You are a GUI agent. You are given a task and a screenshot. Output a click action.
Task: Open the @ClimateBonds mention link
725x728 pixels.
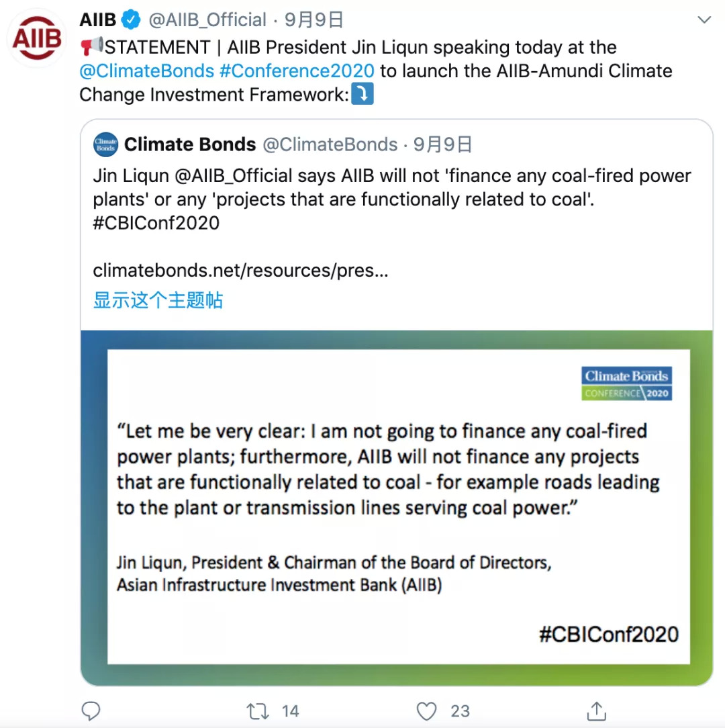point(146,71)
